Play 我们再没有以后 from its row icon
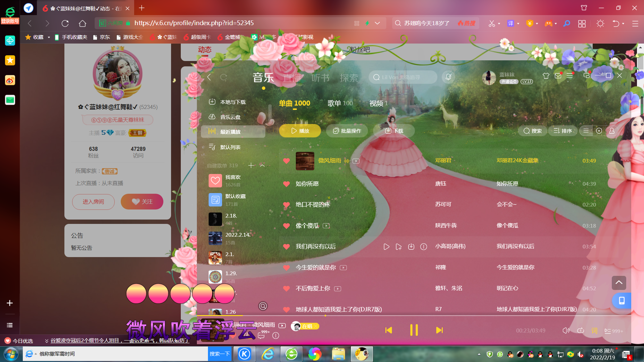Image resolution: width=644 pixels, height=362 pixels. point(386,247)
